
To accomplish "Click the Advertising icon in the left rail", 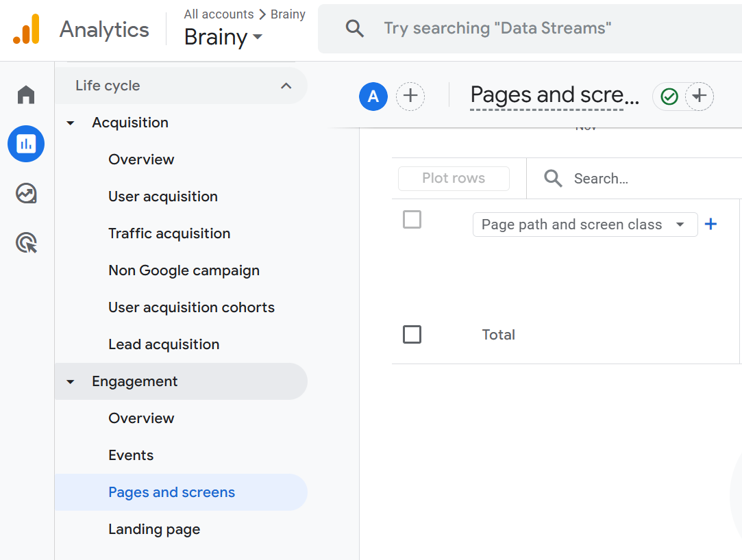I will pyautogui.click(x=25, y=242).
